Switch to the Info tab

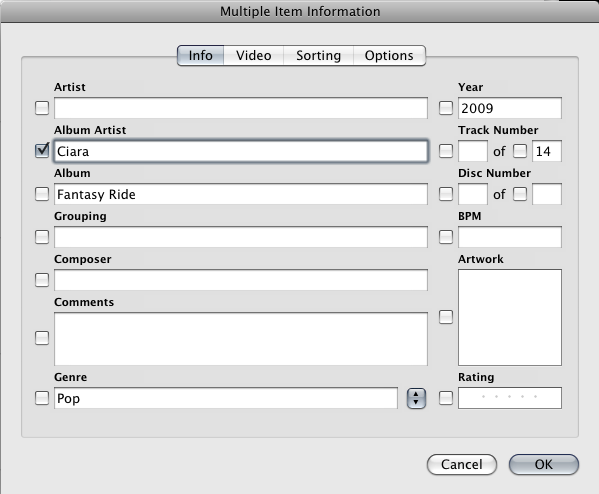click(201, 55)
